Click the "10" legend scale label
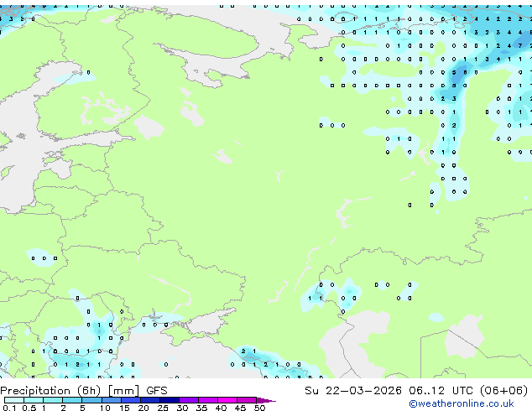 pyautogui.click(x=105, y=408)
